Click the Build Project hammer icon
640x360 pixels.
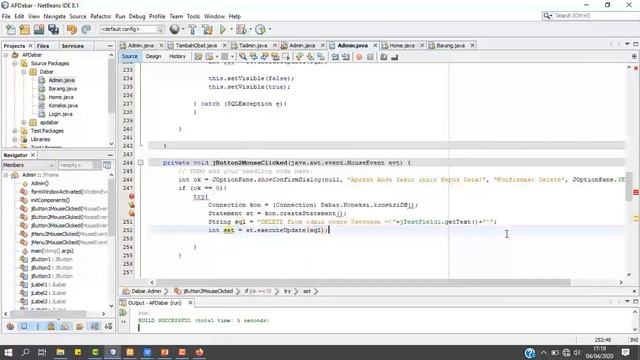192,29
